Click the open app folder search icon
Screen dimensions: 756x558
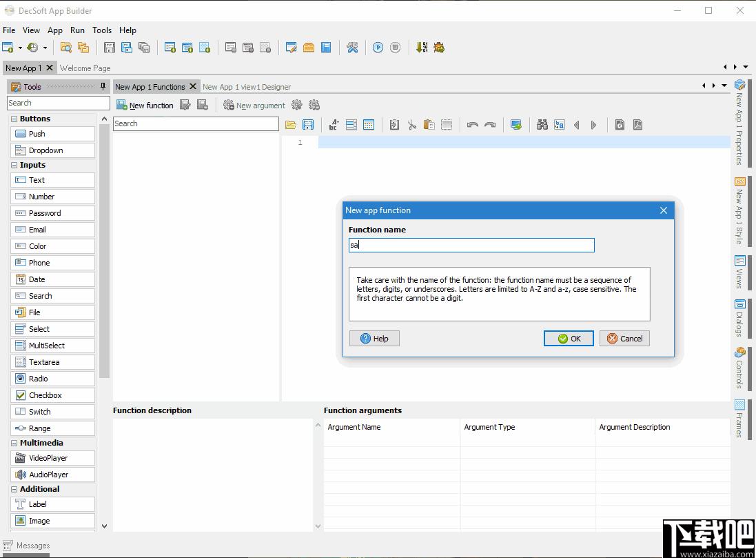tap(66, 48)
